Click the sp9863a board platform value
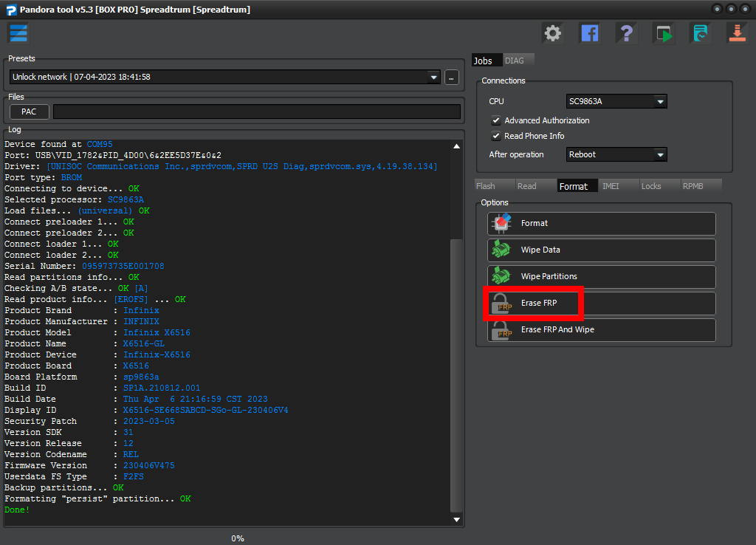The height and width of the screenshot is (545, 756). [141, 377]
